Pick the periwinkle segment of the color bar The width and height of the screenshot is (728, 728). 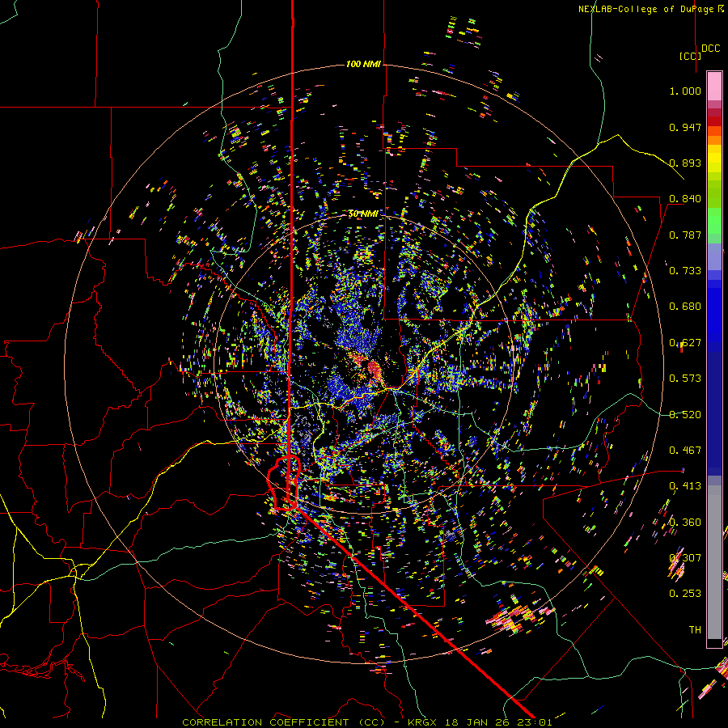point(714,258)
